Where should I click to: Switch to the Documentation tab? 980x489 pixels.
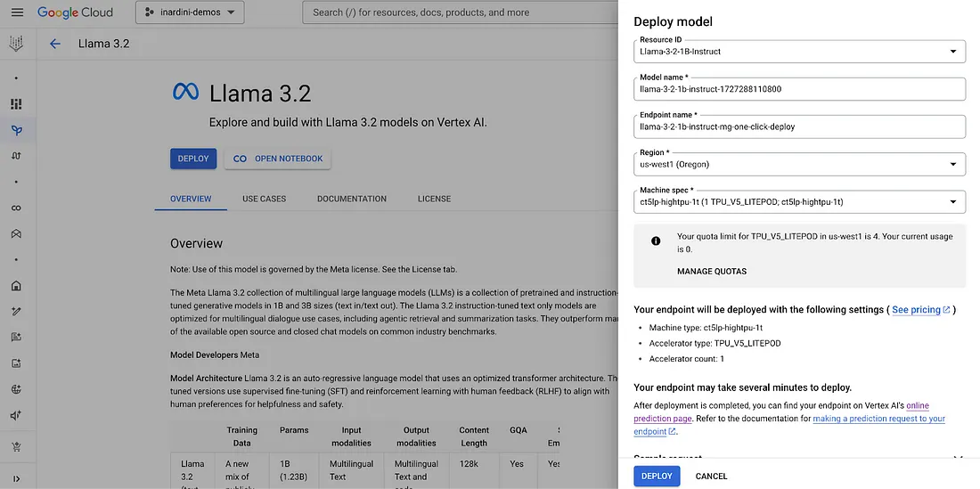pos(352,199)
